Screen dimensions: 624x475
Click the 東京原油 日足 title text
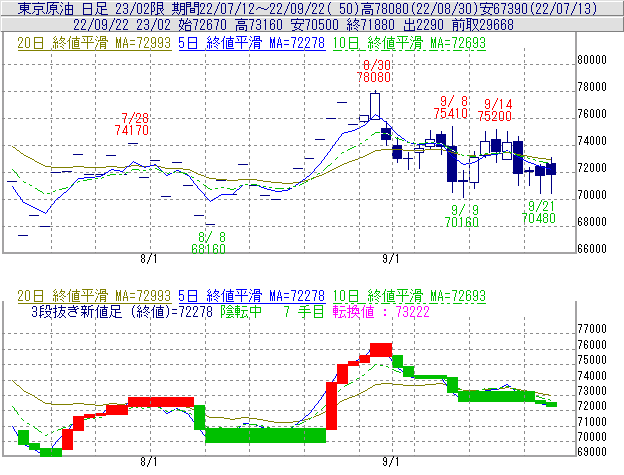65,8
